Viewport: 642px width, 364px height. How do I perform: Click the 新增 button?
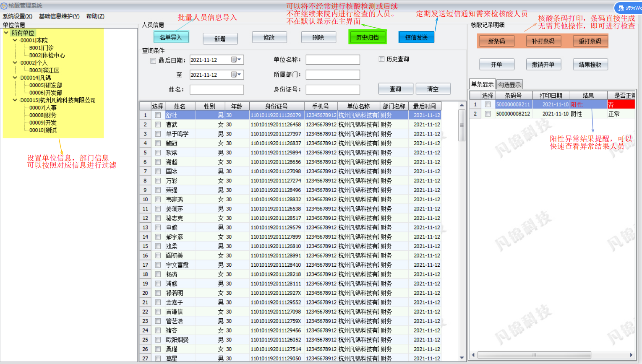coord(220,39)
